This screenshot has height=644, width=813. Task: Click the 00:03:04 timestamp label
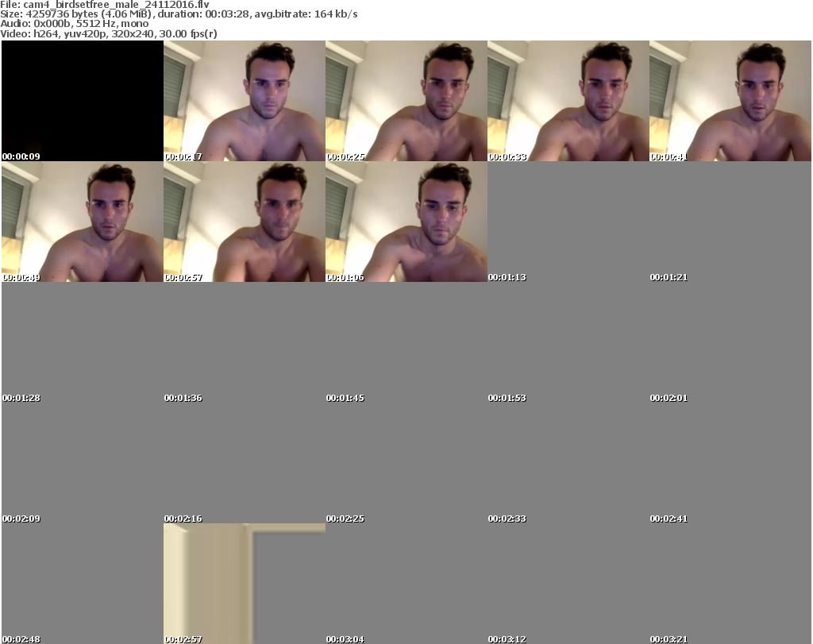coord(345,639)
